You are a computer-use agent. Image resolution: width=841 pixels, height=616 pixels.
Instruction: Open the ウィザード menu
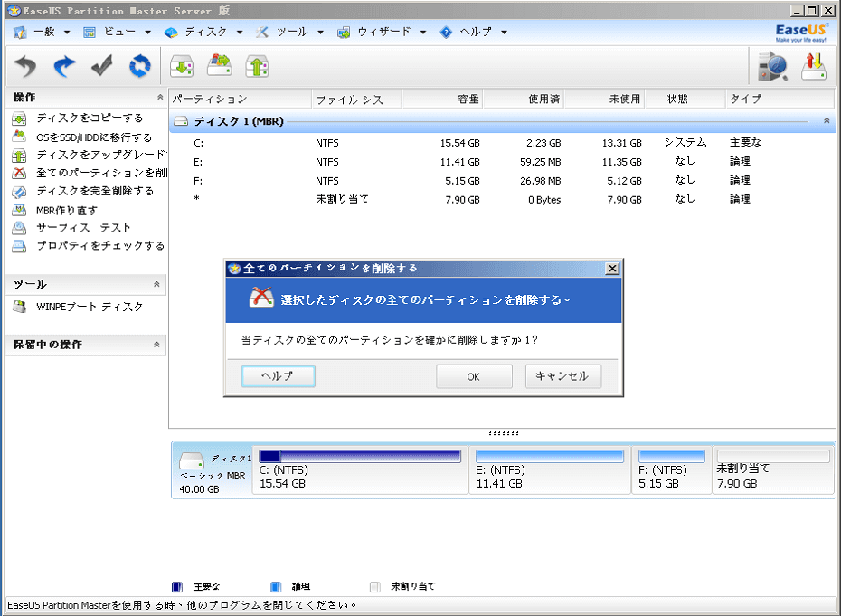[382, 33]
